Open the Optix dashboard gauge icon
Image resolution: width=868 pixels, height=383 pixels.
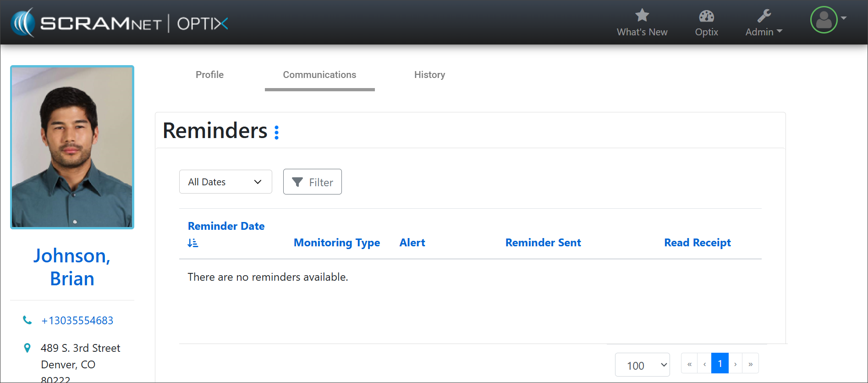[x=706, y=17]
